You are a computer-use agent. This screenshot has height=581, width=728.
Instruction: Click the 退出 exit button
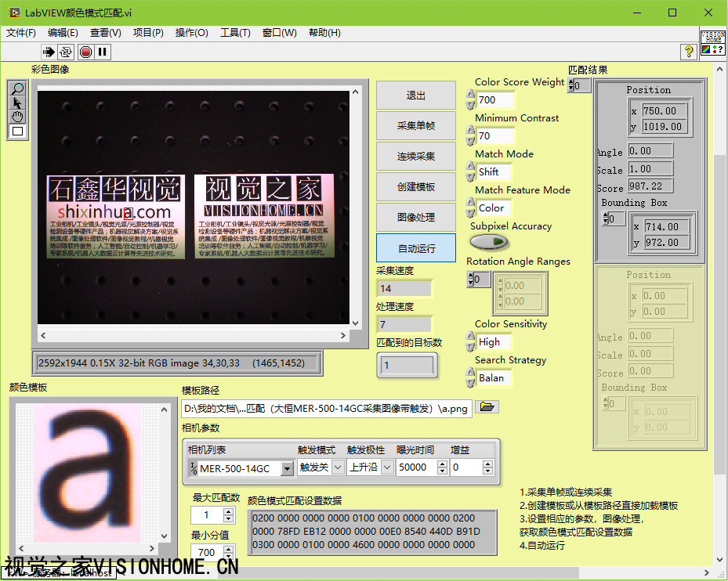click(x=415, y=96)
